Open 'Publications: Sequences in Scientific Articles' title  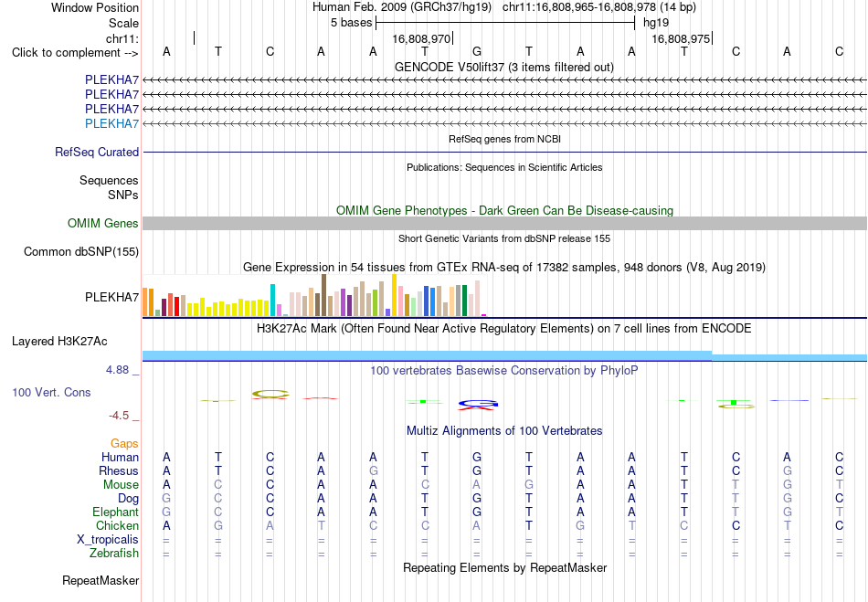click(x=504, y=168)
